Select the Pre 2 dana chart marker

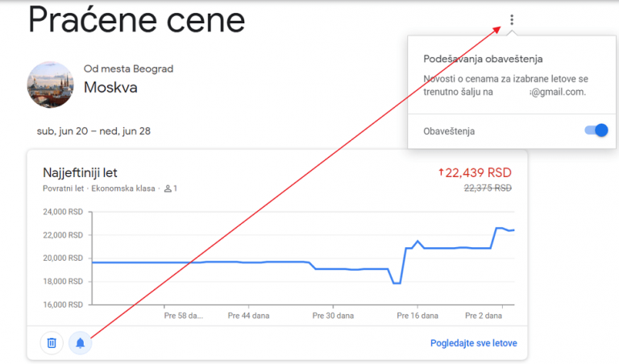[484, 316]
